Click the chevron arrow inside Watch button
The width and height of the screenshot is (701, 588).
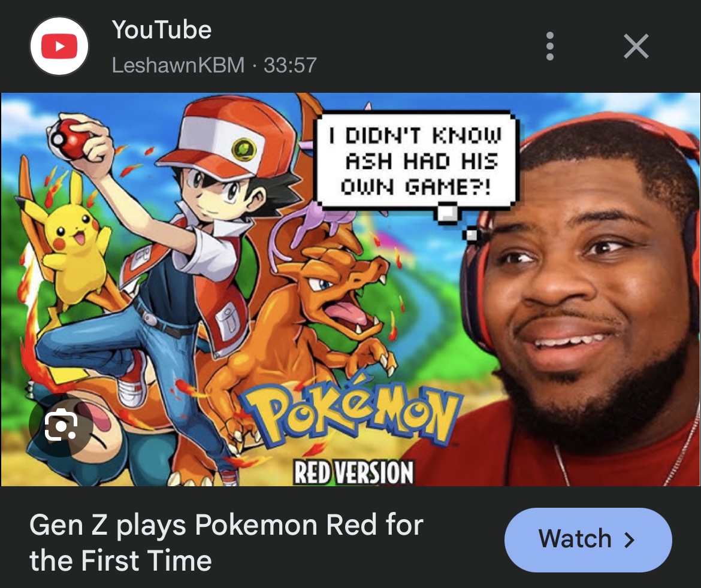[x=629, y=539]
